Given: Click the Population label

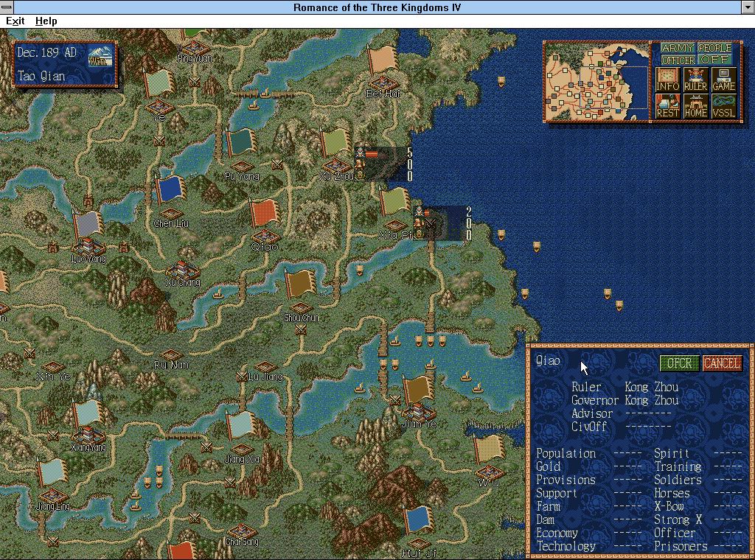Looking at the screenshot, I should click(x=566, y=454).
